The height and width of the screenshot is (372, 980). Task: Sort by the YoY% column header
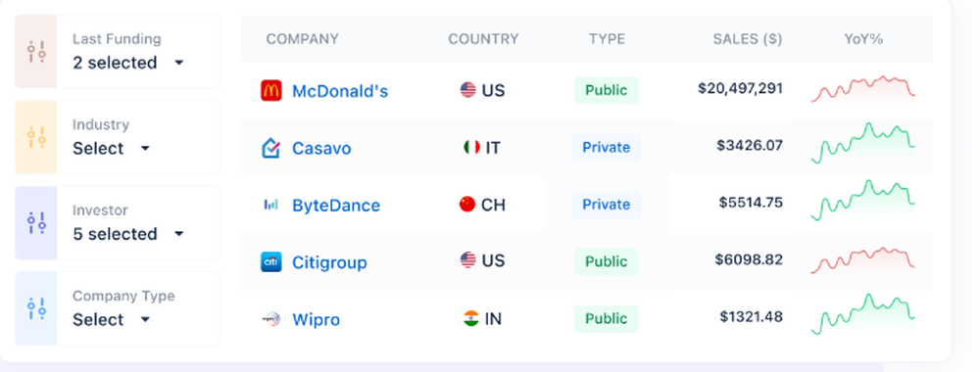(863, 39)
